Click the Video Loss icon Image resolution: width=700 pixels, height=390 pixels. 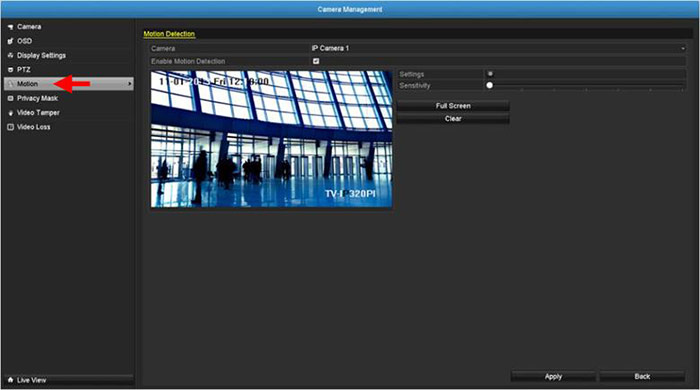(x=10, y=127)
